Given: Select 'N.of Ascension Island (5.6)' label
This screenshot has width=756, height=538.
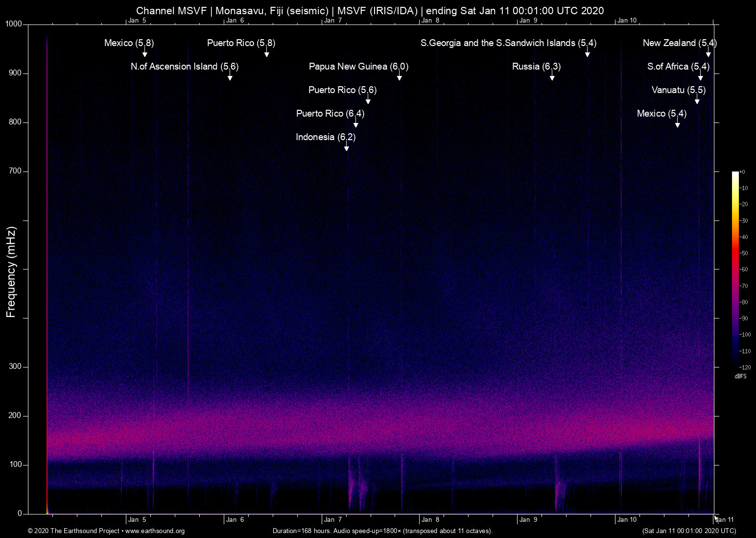Looking at the screenshot, I should 185,67.
